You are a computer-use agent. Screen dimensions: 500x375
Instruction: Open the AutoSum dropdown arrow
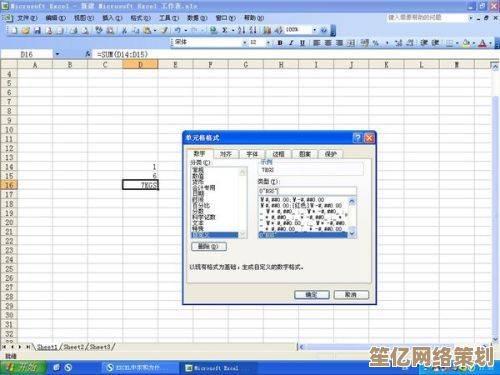click(x=233, y=31)
